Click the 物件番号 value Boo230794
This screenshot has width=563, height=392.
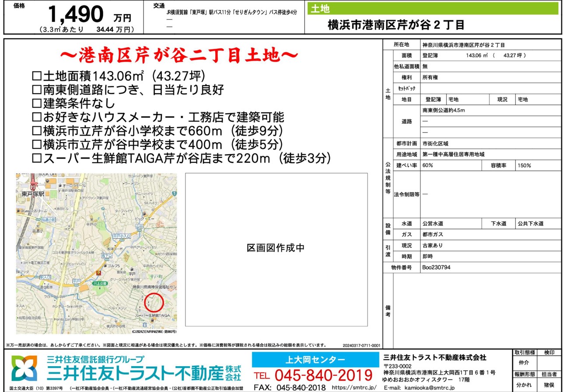pyautogui.click(x=436, y=267)
